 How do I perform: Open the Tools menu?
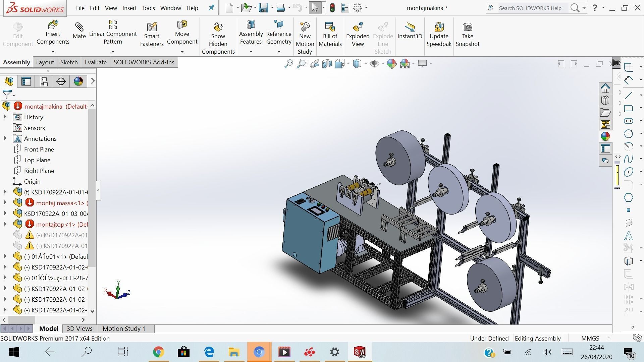click(x=148, y=8)
